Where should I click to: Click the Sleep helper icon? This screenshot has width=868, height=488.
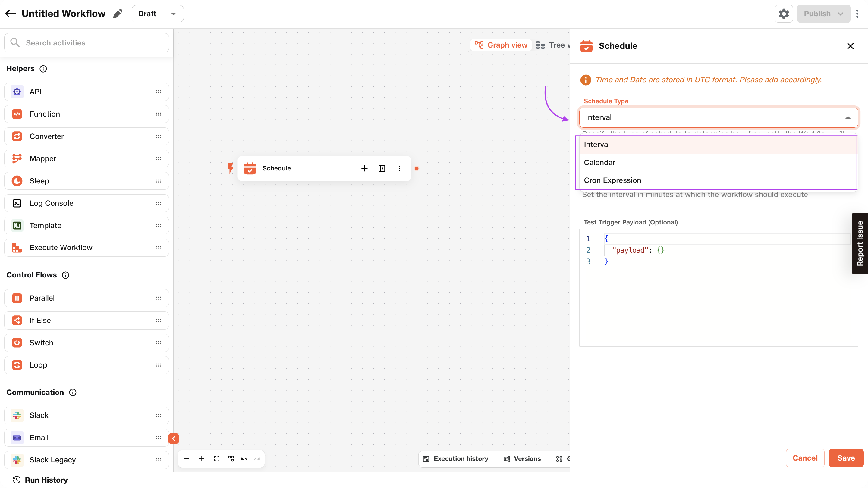(x=17, y=180)
